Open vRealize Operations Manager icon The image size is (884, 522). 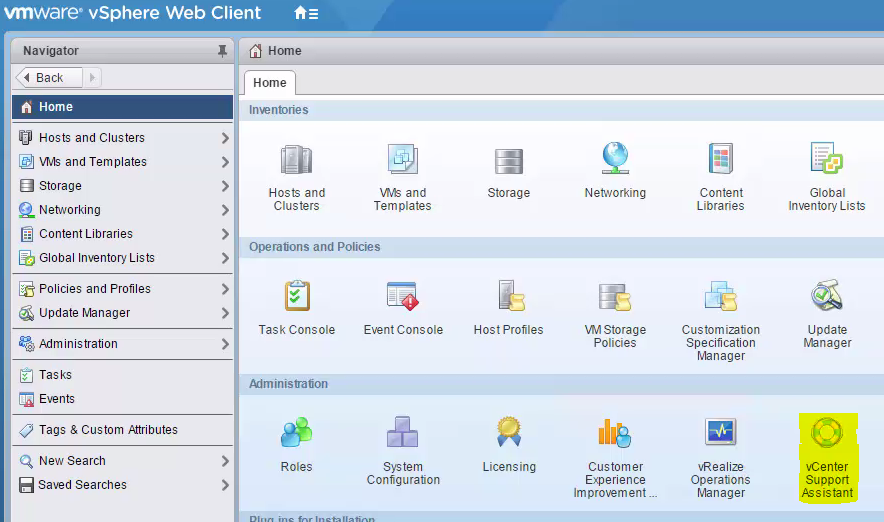pyautogui.click(x=721, y=432)
